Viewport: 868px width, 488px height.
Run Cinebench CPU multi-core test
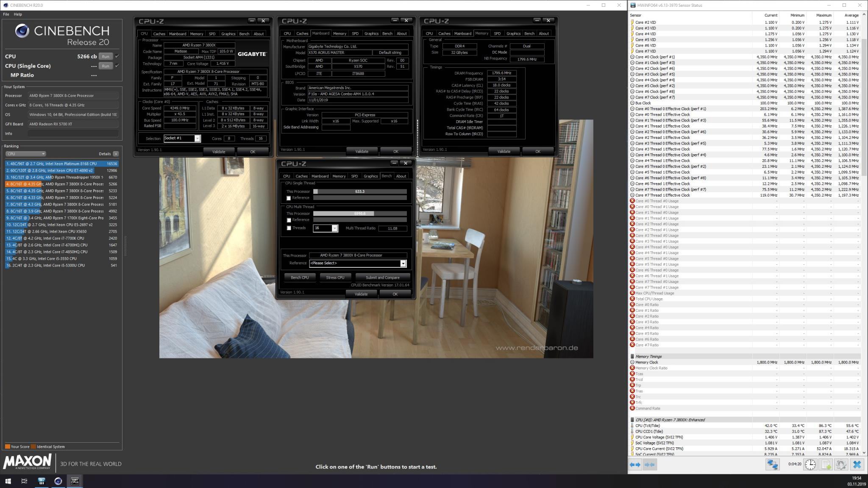pyautogui.click(x=106, y=56)
